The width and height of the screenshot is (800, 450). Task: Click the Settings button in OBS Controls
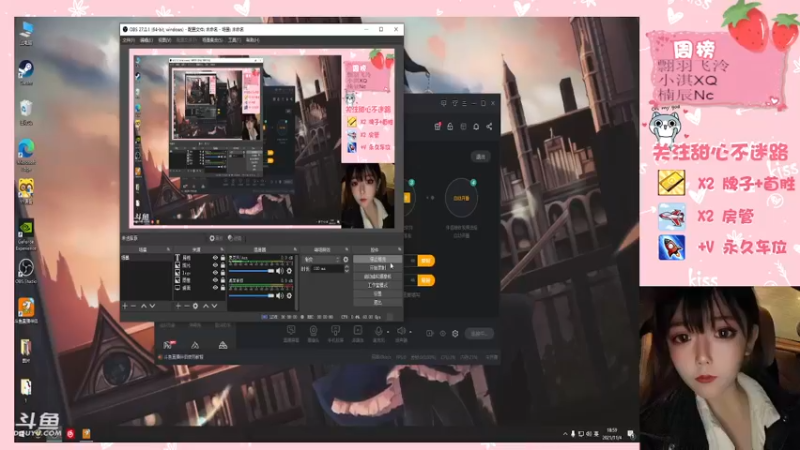pyautogui.click(x=378, y=293)
